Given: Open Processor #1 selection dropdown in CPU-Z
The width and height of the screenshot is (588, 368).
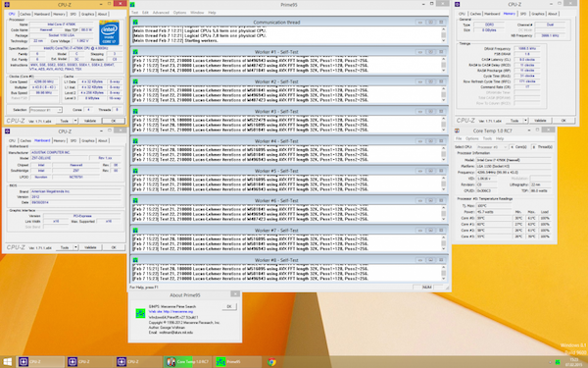Looking at the screenshot, I should (46, 110).
